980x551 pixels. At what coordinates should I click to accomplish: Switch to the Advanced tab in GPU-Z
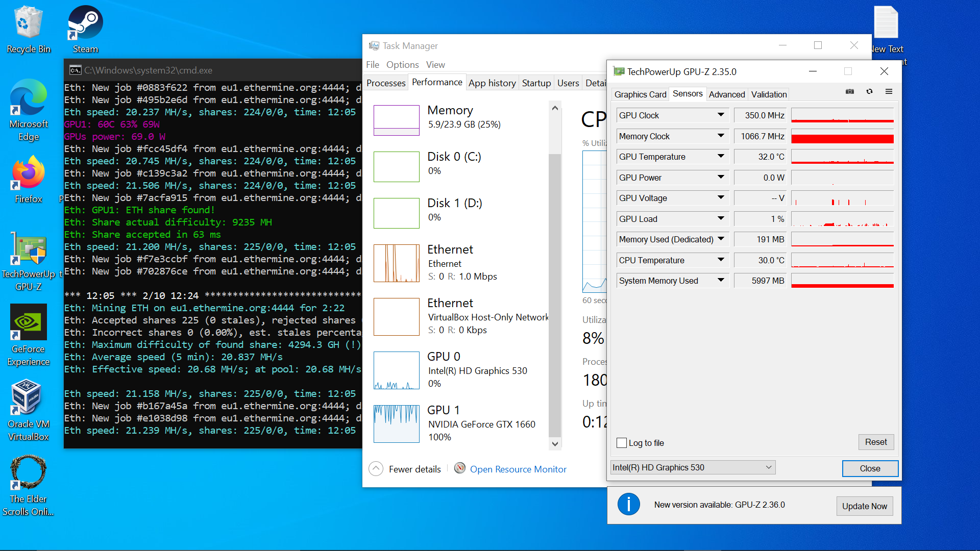pos(727,94)
